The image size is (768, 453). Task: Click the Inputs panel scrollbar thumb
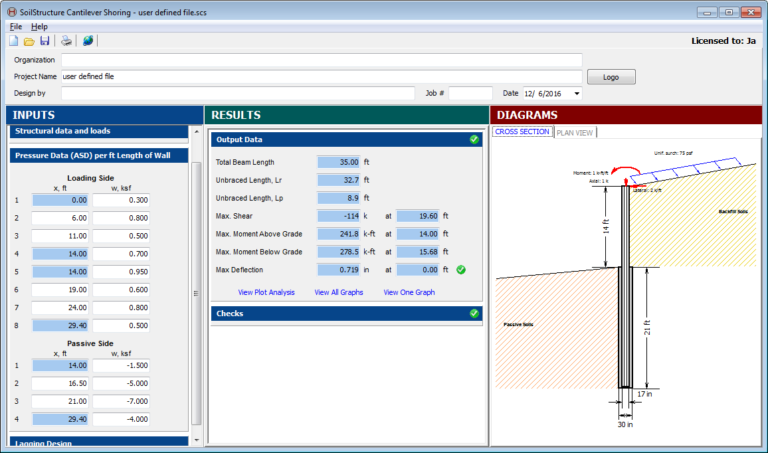tap(196, 293)
